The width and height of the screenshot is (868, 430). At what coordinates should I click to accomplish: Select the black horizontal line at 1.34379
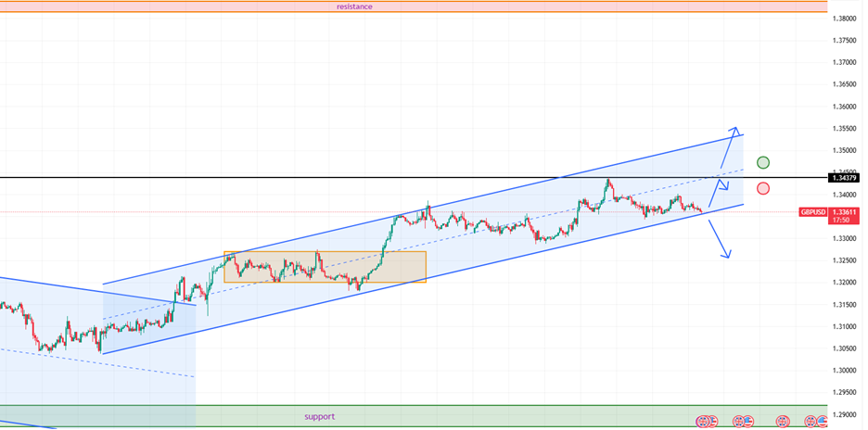click(x=278, y=177)
